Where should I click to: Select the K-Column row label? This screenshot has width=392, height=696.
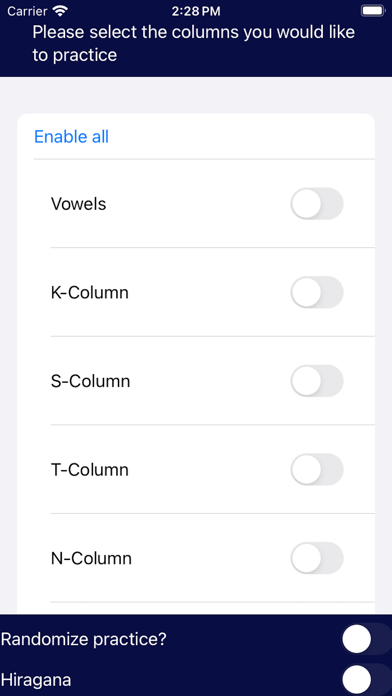point(90,293)
